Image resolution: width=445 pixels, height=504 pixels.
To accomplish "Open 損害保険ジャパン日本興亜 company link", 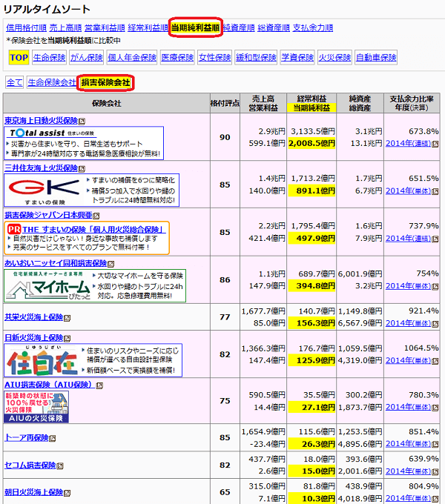I will (48, 215).
